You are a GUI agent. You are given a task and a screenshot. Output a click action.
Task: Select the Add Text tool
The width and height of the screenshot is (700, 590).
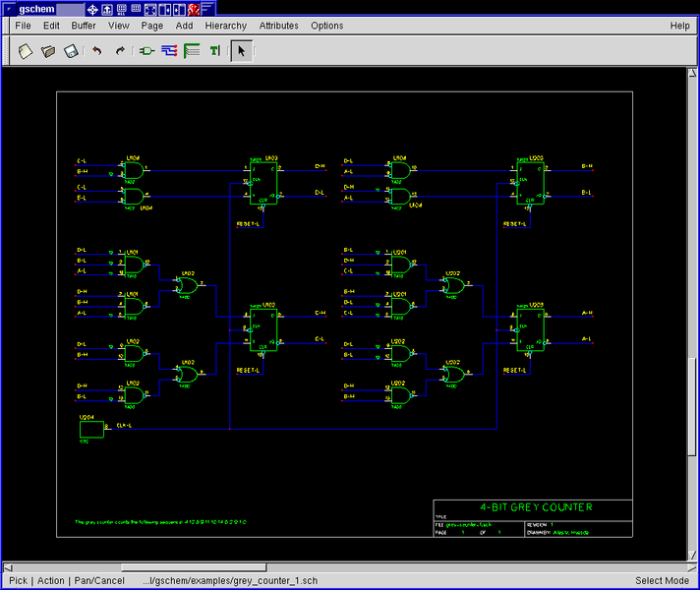point(215,51)
